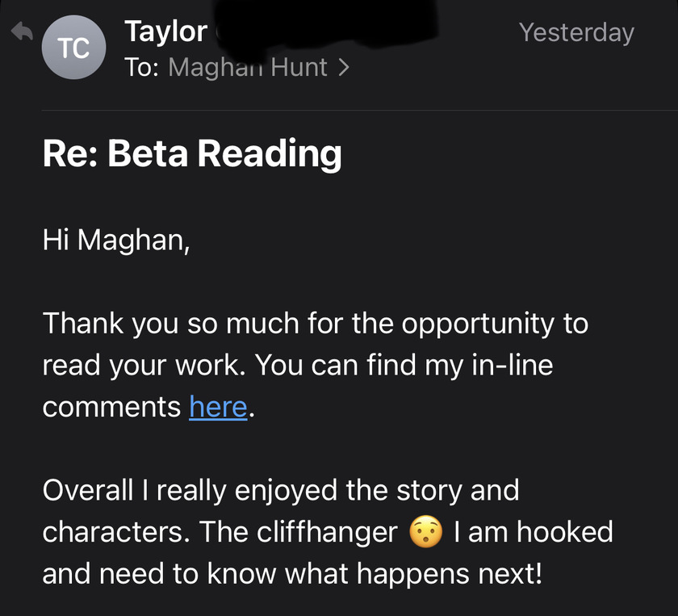This screenshot has height=616, width=678.
Task: Tap the Yesterday timestamp
Action: (x=576, y=33)
